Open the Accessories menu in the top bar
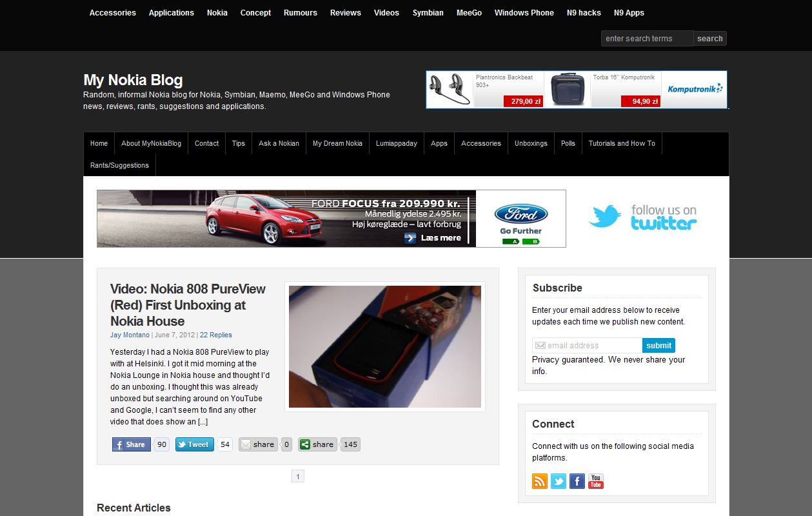 pyautogui.click(x=113, y=13)
